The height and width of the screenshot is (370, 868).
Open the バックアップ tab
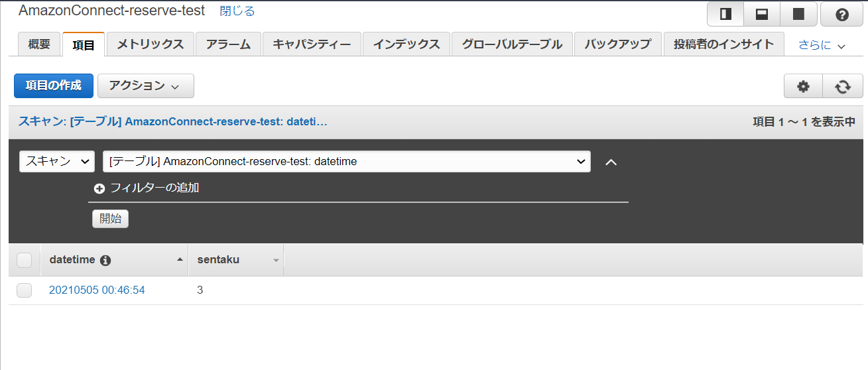click(x=618, y=44)
